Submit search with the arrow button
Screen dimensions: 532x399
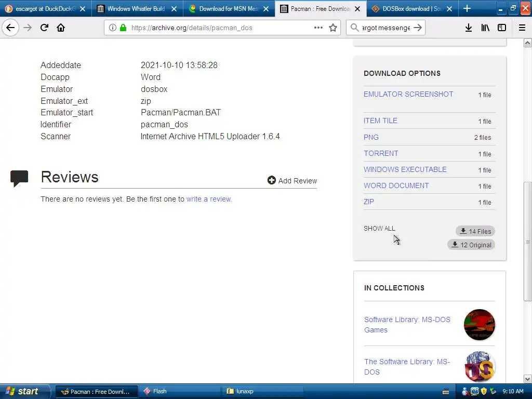tap(418, 28)
